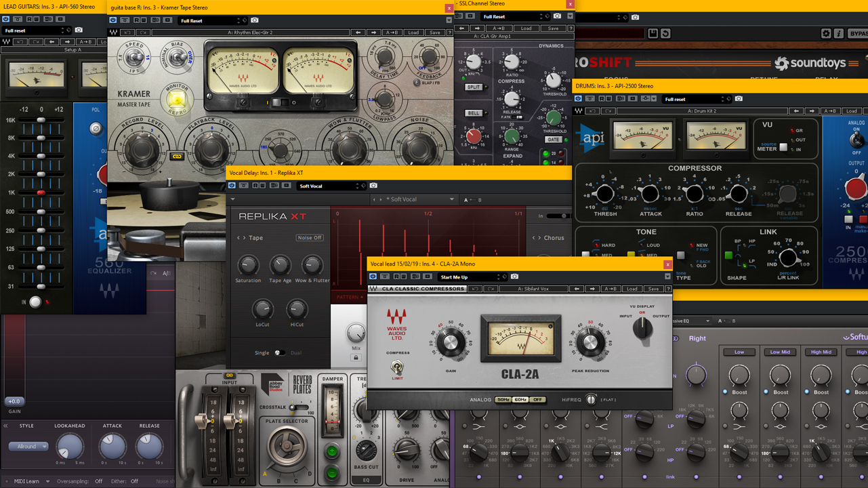
Task: Click camera icon in SSLChannel window
Action: point(557,16)
